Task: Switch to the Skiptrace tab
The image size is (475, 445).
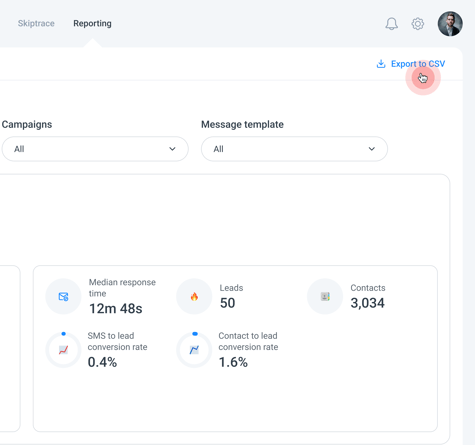Action: (36, 23)
